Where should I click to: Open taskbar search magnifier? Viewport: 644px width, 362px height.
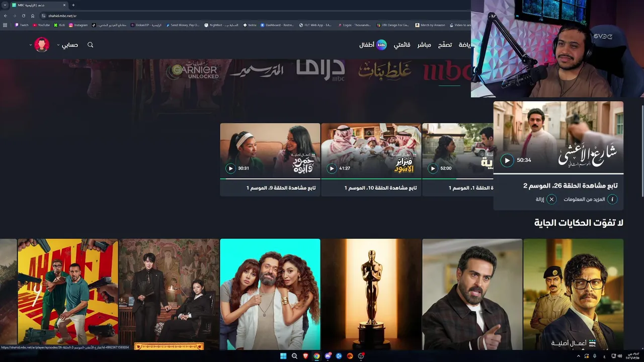click(x=294, y=356)
